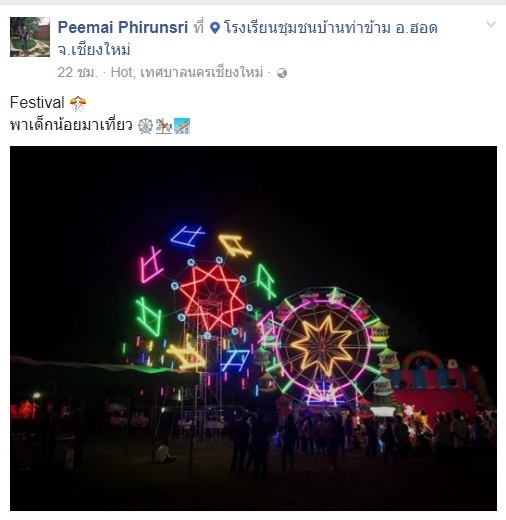Open Peemai Phirunsri's profile picture

pos(30,37)
